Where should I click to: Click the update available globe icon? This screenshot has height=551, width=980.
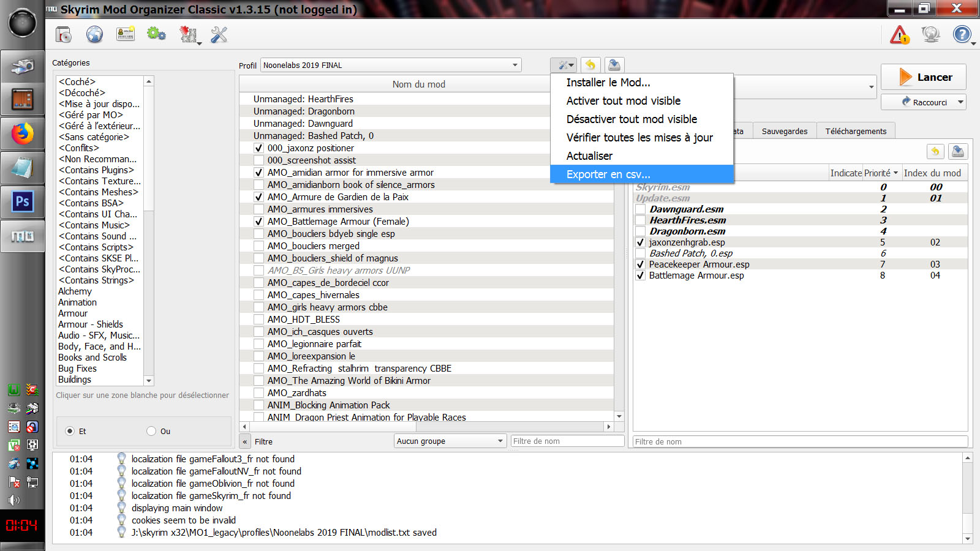click(930, 34)
